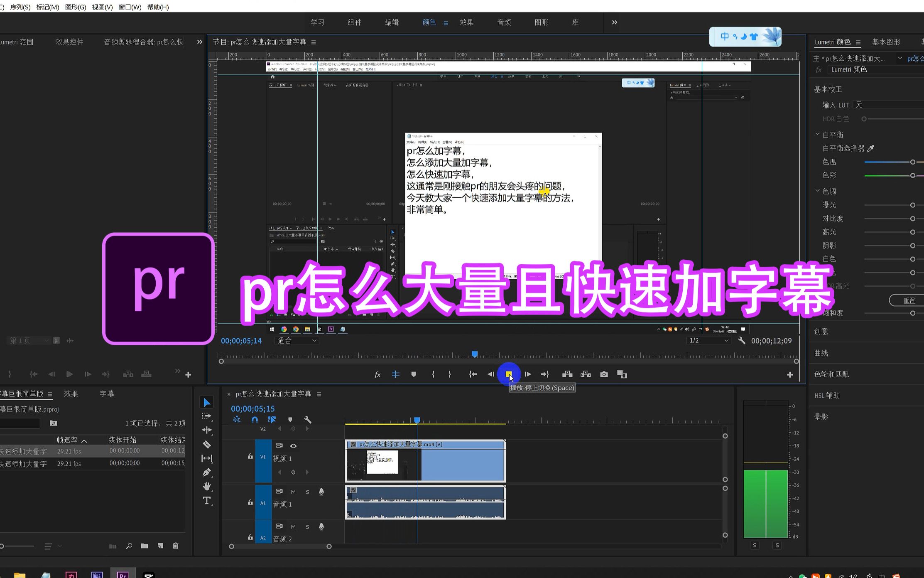Collapse the 色调 section
The width and height of the screenshot is (924, 578).
817,191
